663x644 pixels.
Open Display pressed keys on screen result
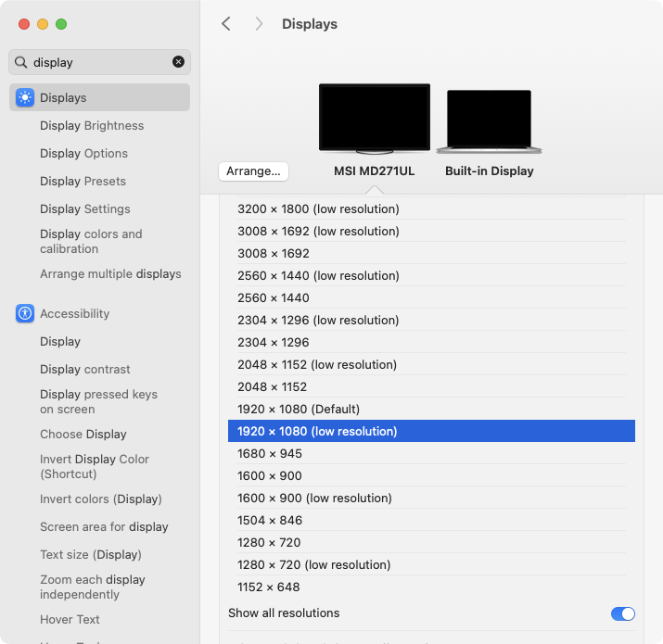tap(98, 401)
